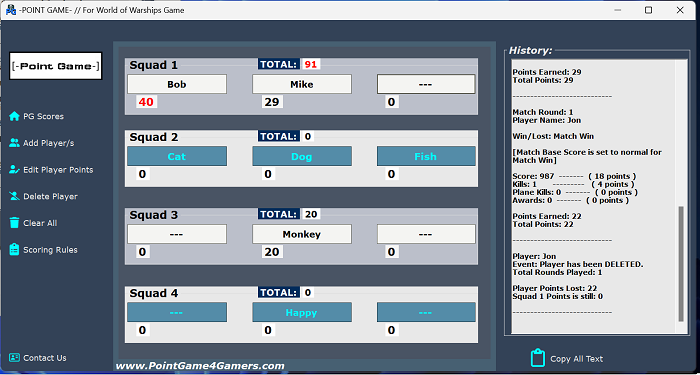Select player Dog in Squad 2
This screenshot has height=375, width=700.
302,156
